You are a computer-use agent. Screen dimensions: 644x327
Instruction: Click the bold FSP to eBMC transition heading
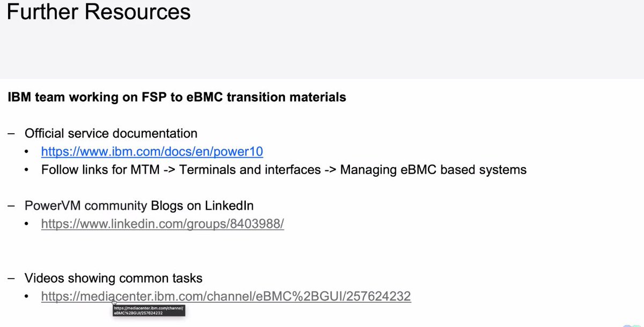(177, 98)
